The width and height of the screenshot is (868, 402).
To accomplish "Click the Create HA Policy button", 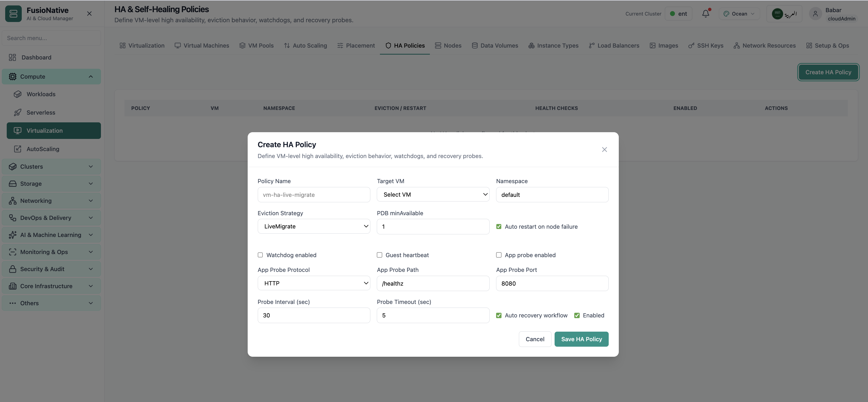I will (x=828, y=72).
